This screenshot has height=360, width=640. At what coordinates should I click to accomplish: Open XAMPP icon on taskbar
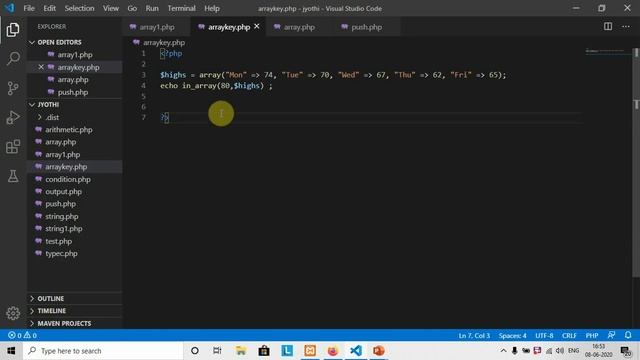tap(310, 351)
